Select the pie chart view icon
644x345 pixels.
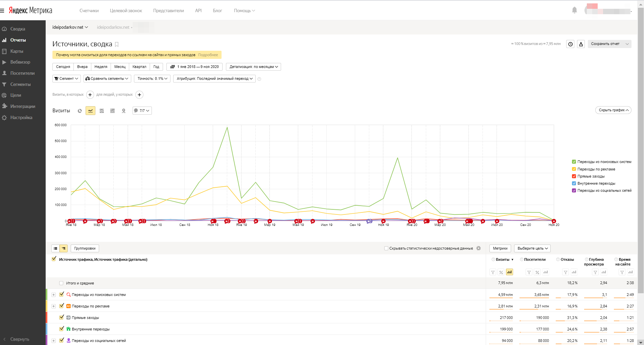[x=80, y=111]
